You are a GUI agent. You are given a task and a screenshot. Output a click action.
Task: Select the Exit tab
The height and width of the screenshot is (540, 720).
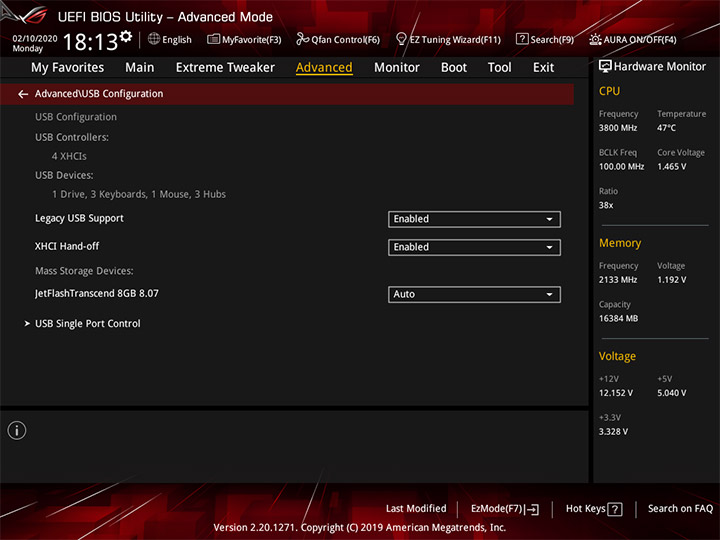click(543, 68)
